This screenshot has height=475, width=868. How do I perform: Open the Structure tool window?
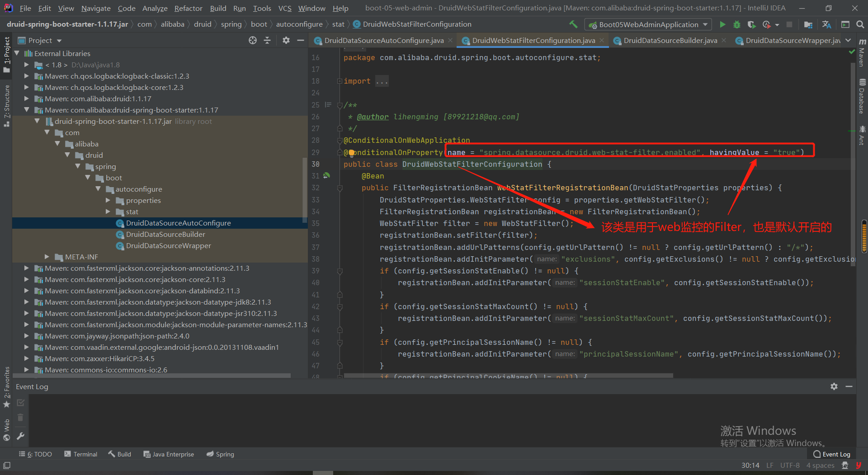pyautogui.click(x=6, y=105)
